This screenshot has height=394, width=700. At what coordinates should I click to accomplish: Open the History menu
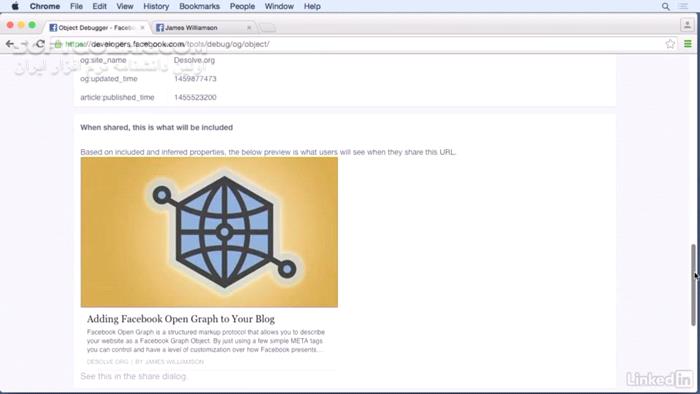[x=156, y=6]
